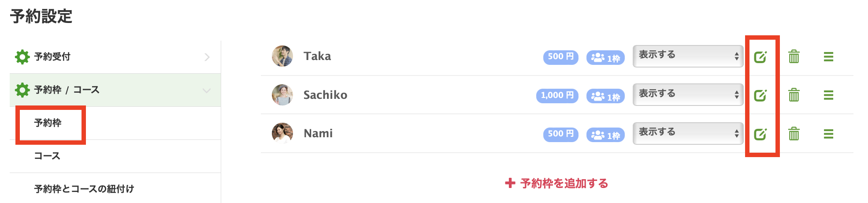Click 予約枠を追加する link

coord(557,184)
